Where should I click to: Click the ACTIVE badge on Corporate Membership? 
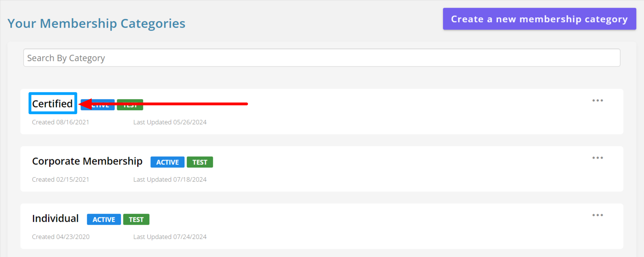click(x=167, y=162)
